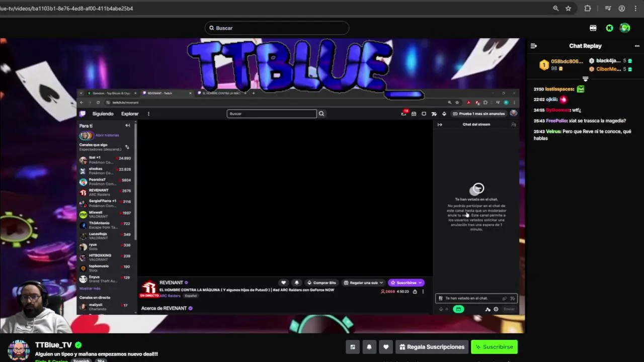The width and height of the screenshot is (644, 362).
Task: Open Twitch notifications with red badge
Action: 404,113
